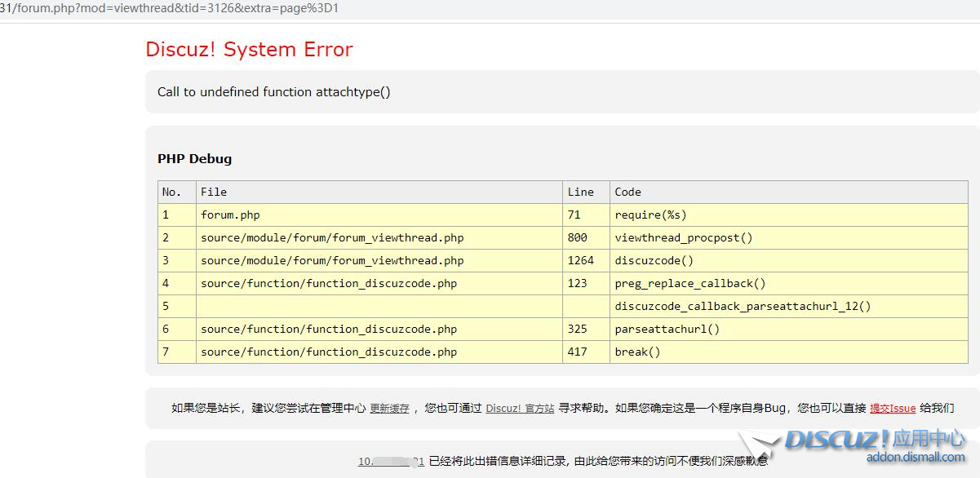Click the 'Code' column header
This screenshot has width=980, height=478.
[x=789, y=193]
